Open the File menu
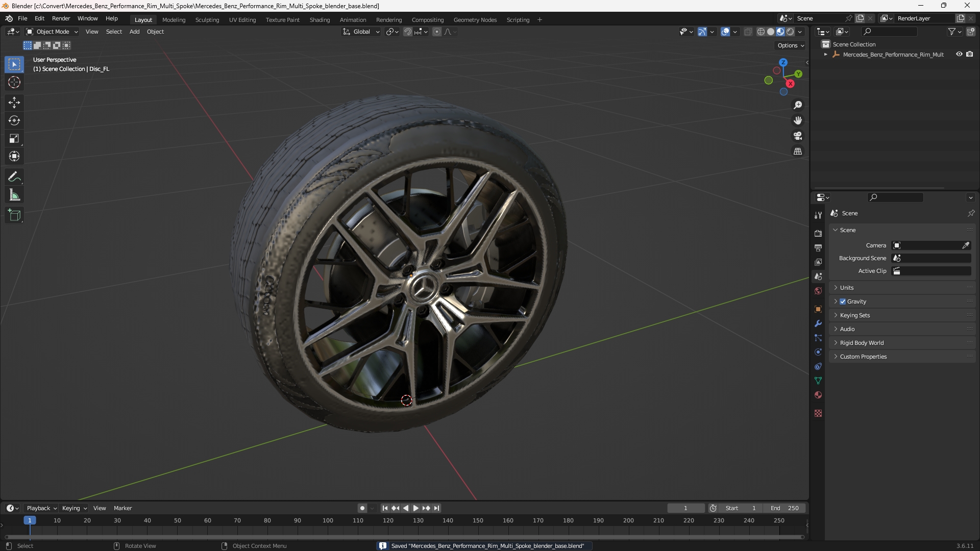980x551 pixels. 22,18
